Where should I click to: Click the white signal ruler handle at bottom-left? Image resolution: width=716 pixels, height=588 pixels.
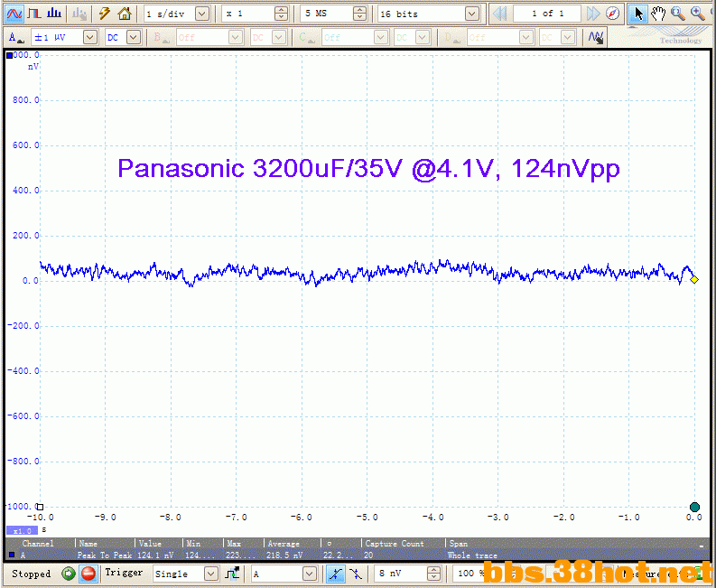[x=41, y=507]
